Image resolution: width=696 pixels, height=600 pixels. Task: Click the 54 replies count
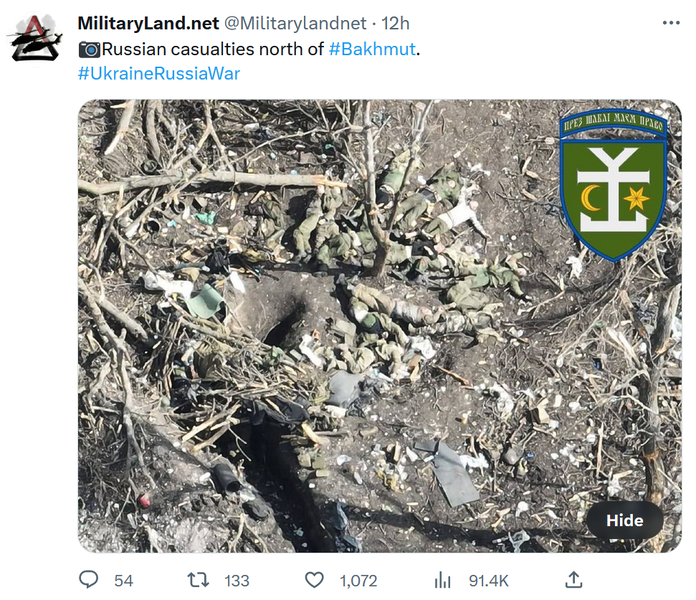pos(123,580)
